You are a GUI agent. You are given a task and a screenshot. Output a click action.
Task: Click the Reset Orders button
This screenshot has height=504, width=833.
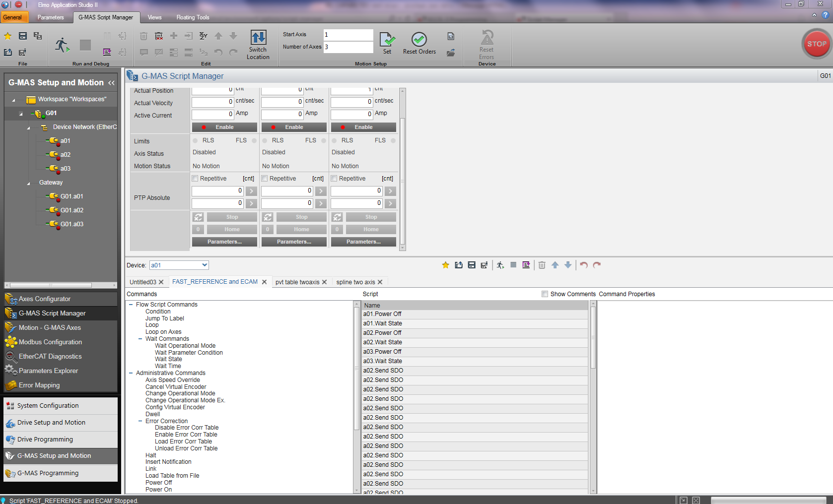[419, 43]
